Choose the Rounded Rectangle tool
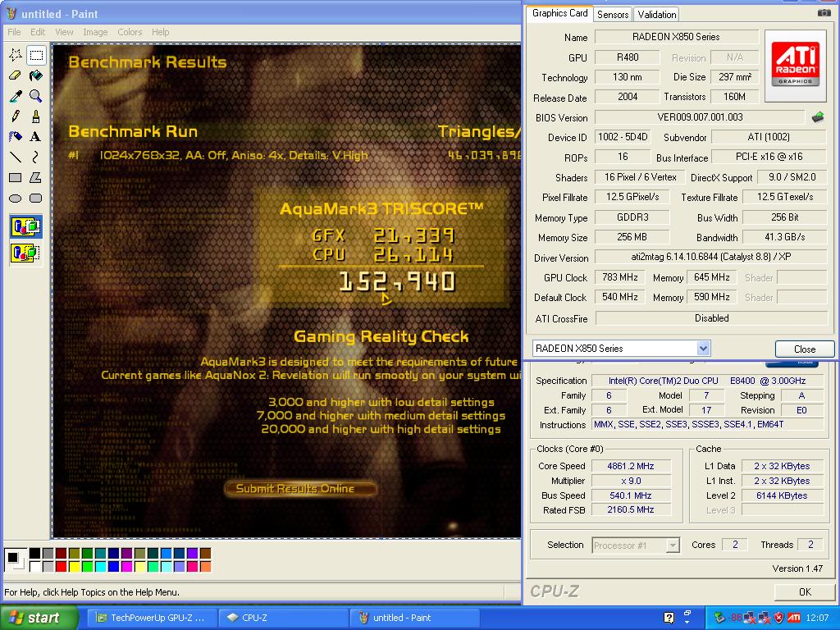Viewport: 840px width, 630px height. pos(36,199)
